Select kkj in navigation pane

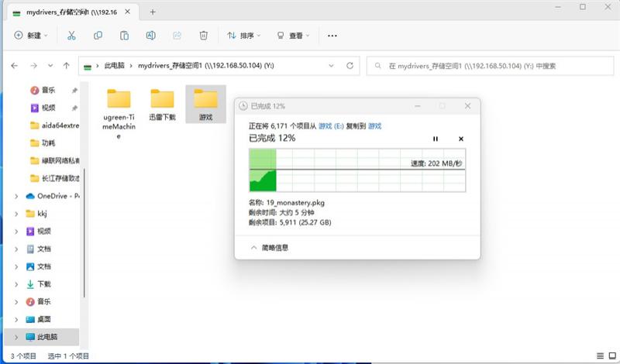click(36, 214)
